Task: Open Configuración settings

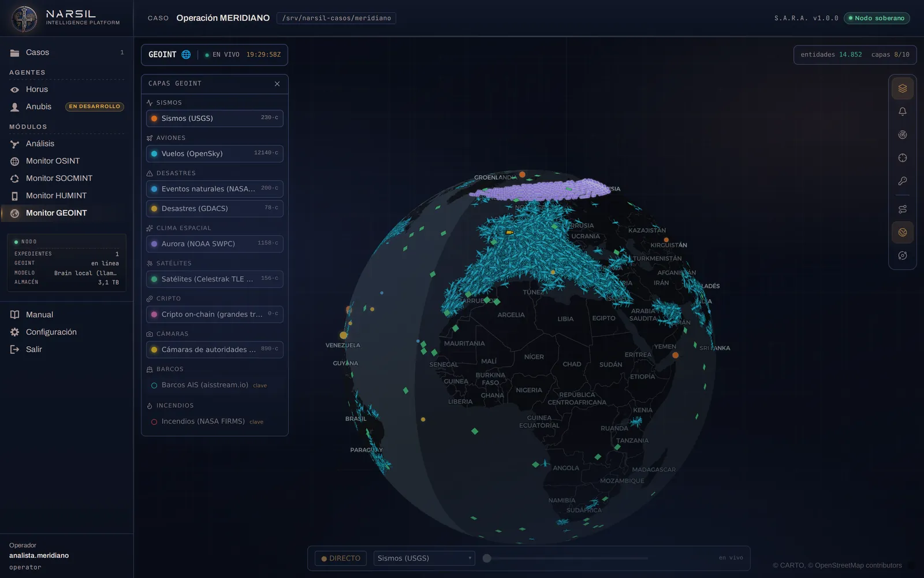Action: (x=67, y=332)
